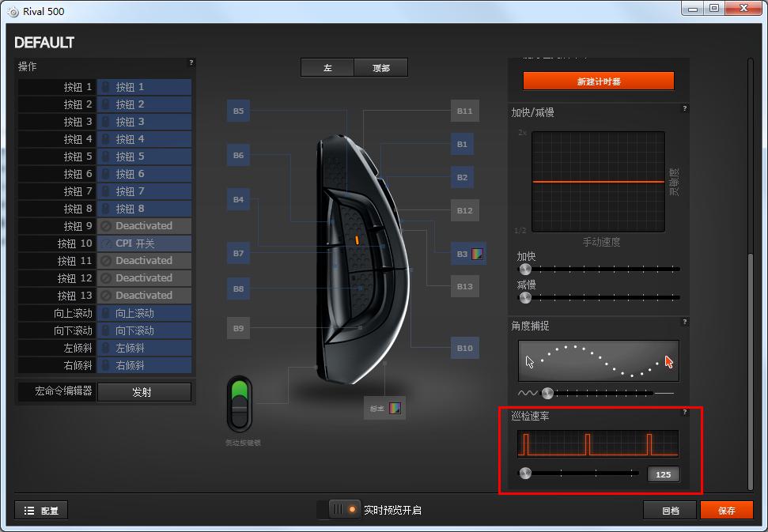Image resolution: width=768 pixels, height=532 pixels.
Task: Open the 向上滚动 scroll-up assignment
Action: (x=144, y=313)
